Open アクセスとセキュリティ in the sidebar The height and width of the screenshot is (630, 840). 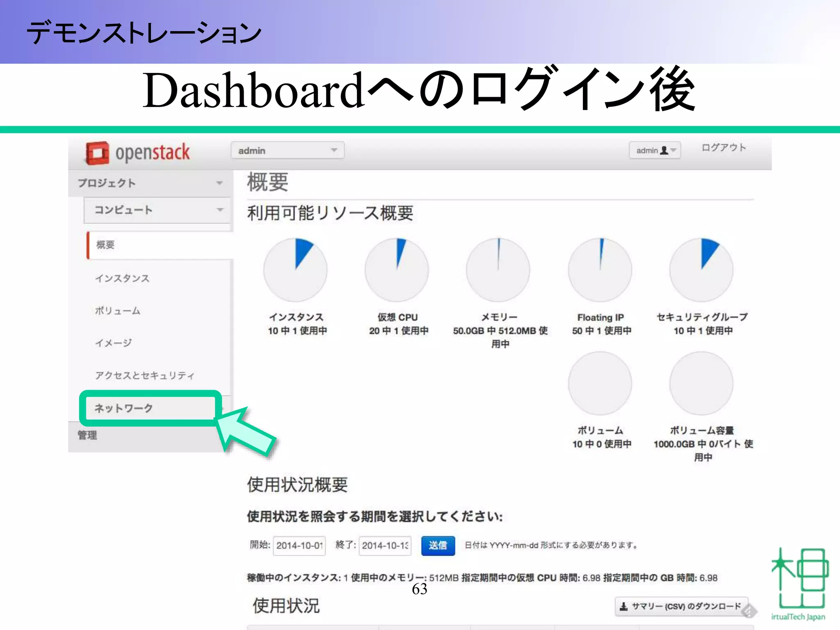(145, 375)
